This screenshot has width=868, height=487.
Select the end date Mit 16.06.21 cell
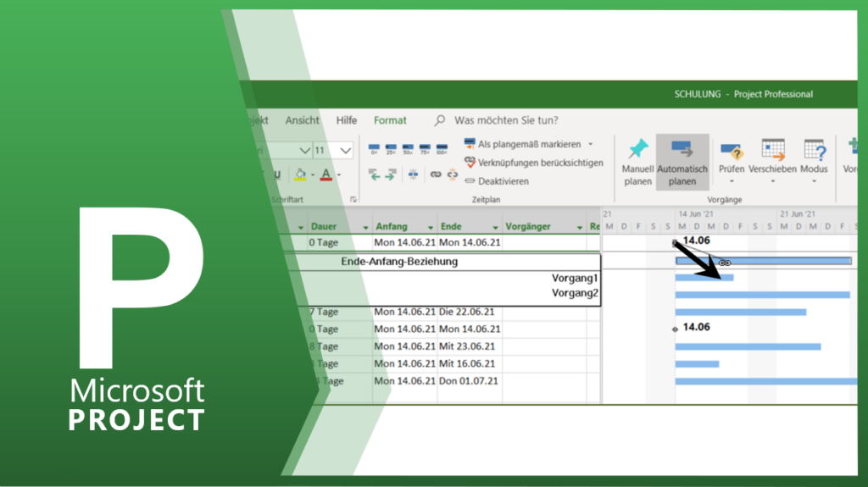pyautogui.click(x=470, y=363)
